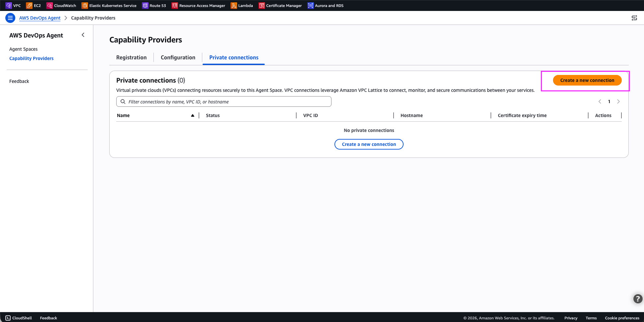Select the Private connections tab
The height and width of the screenshot is (322, 644).
click(x=234, y=57)
